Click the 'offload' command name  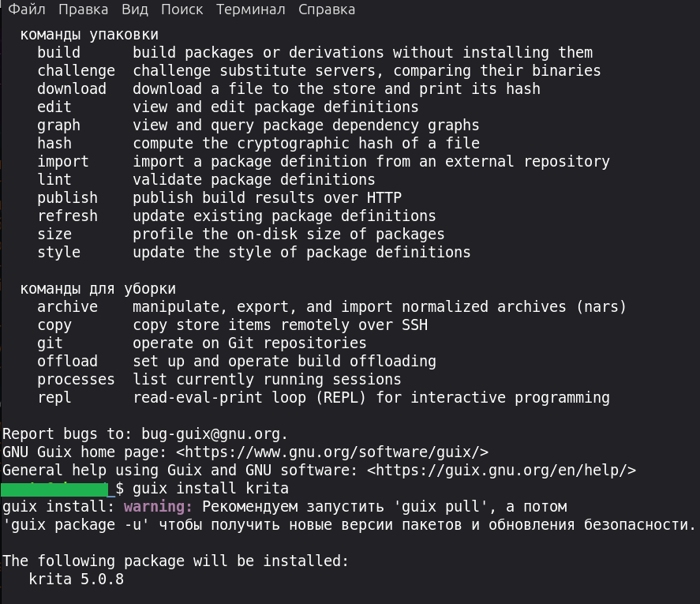[67, 362]
